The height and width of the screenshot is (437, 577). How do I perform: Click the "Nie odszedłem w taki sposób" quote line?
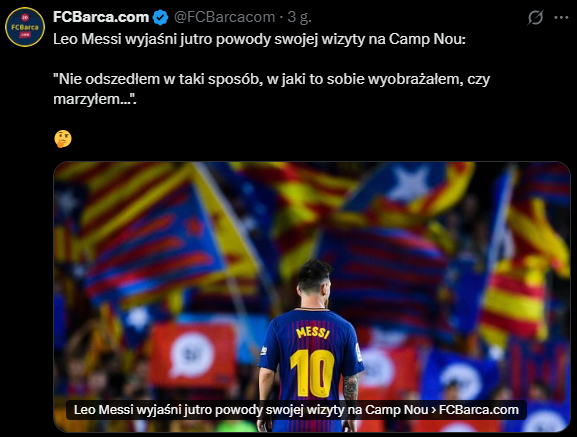272,79
